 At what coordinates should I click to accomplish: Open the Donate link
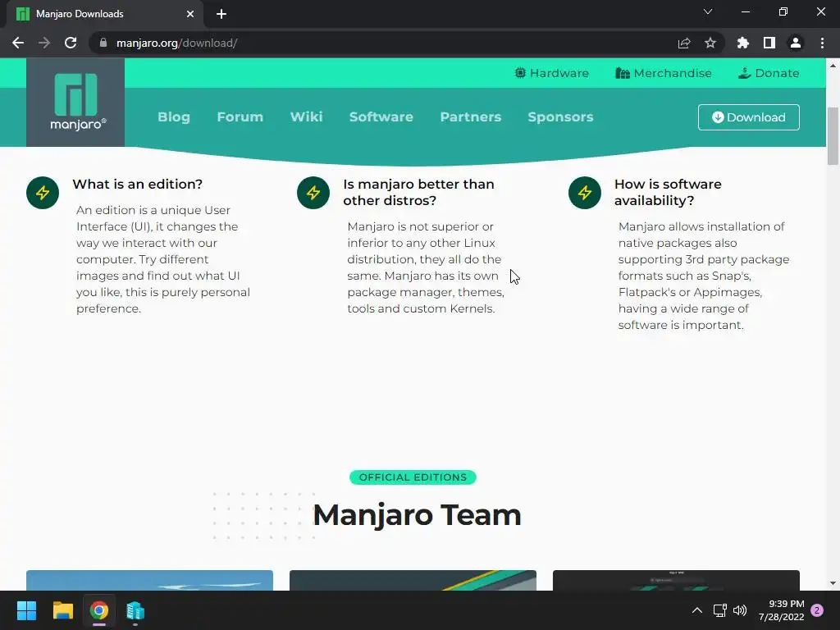pos(768,73)
